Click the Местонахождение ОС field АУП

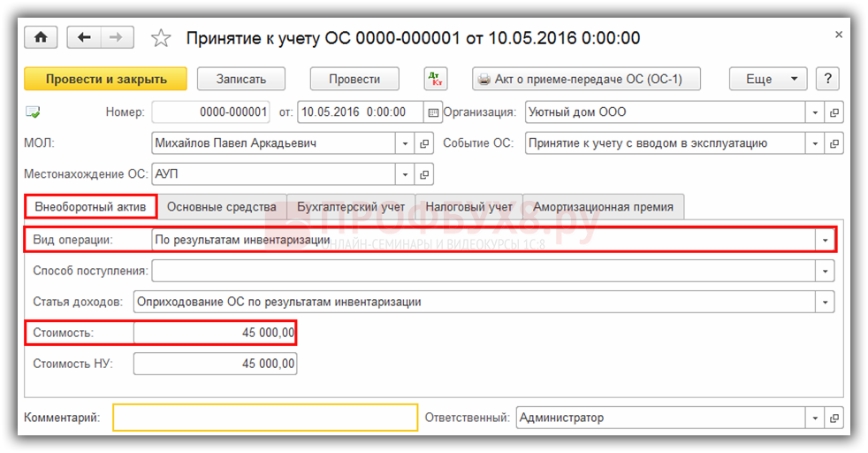tap(273, 174)
